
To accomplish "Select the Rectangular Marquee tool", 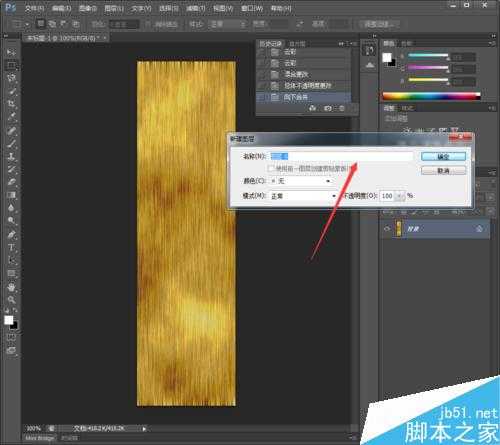I will [x=11, y=65].
